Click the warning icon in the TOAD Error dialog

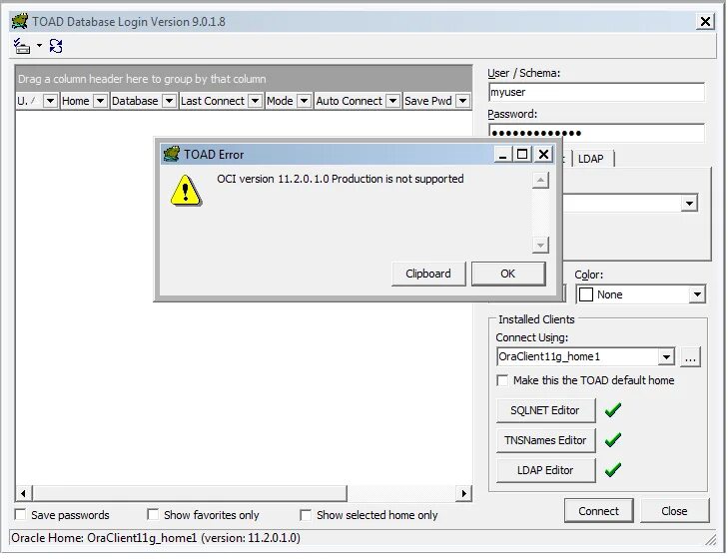pyautogui.click(x=186, y=191)
